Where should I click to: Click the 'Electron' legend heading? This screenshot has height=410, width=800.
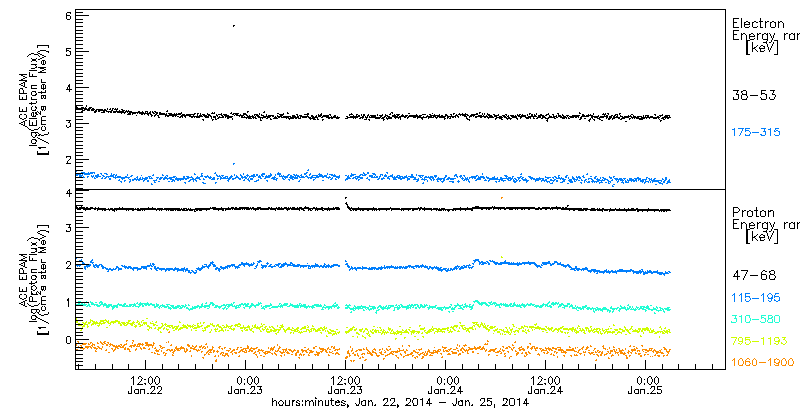click(x=758, y=23)
